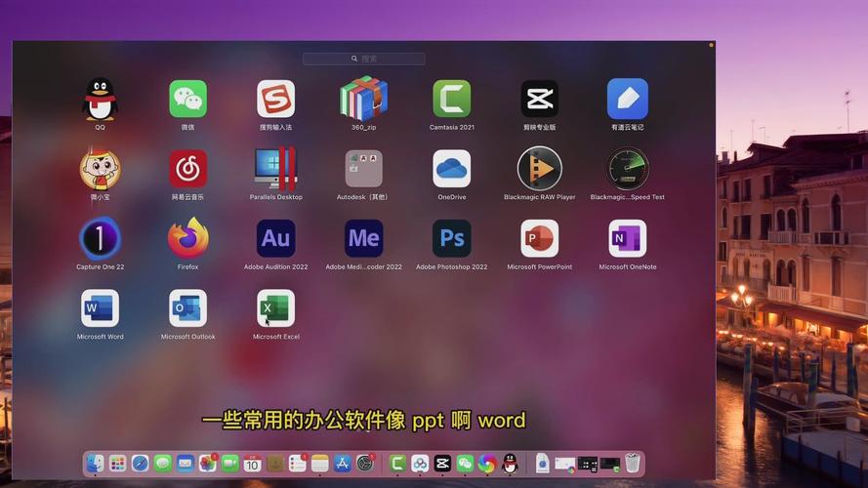Open 有道云笔记 app

point(627,99)
